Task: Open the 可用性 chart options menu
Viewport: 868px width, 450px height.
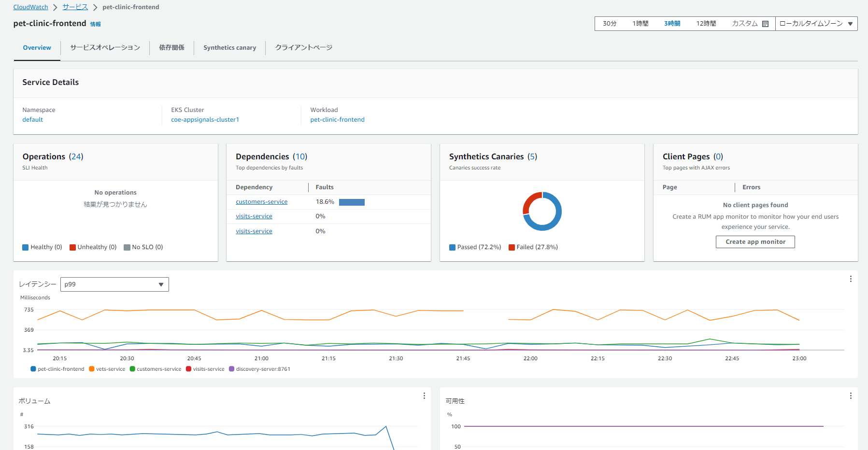Action: click(x=851, y=396)
